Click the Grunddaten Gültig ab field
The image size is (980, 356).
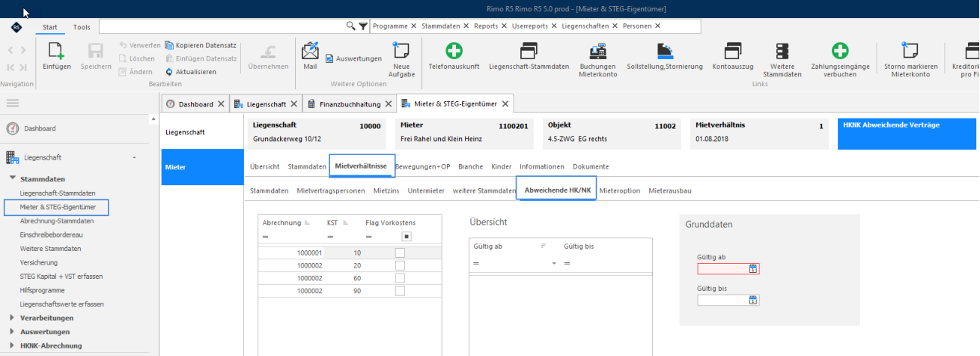pos(728,269)
